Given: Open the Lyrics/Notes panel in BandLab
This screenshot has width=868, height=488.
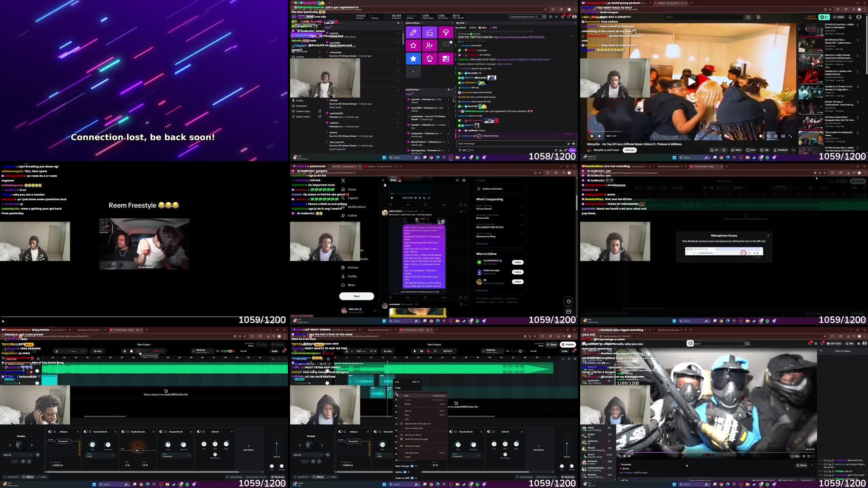Looking at the screenshot, I should click(235, 477).
